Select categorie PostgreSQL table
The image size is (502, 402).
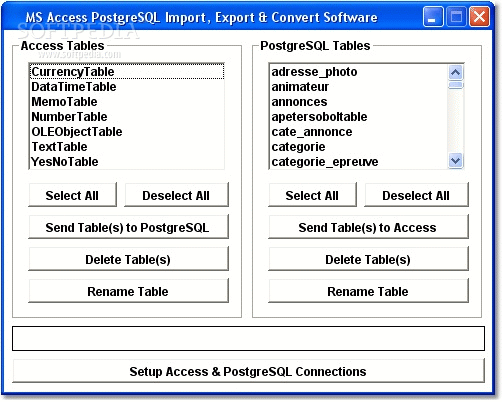(359, 147)
